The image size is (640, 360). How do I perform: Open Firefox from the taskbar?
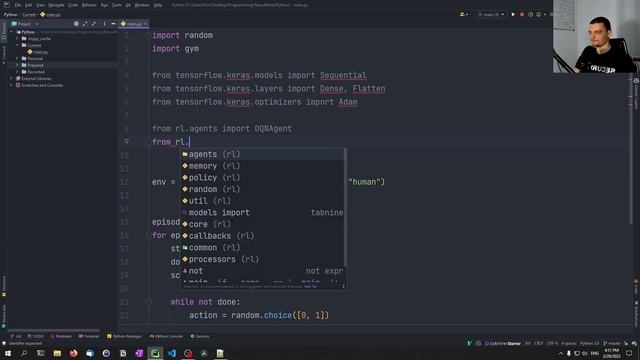click(73, 353)
